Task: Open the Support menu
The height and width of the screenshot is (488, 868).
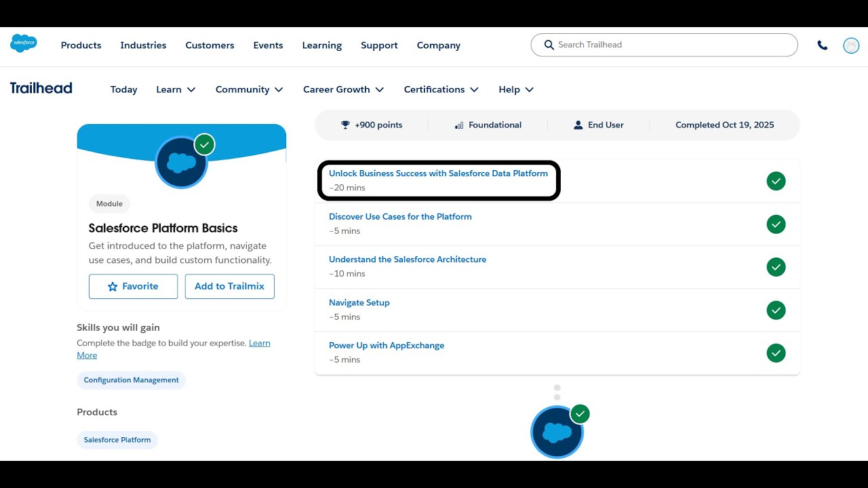Action: (379, 45)
